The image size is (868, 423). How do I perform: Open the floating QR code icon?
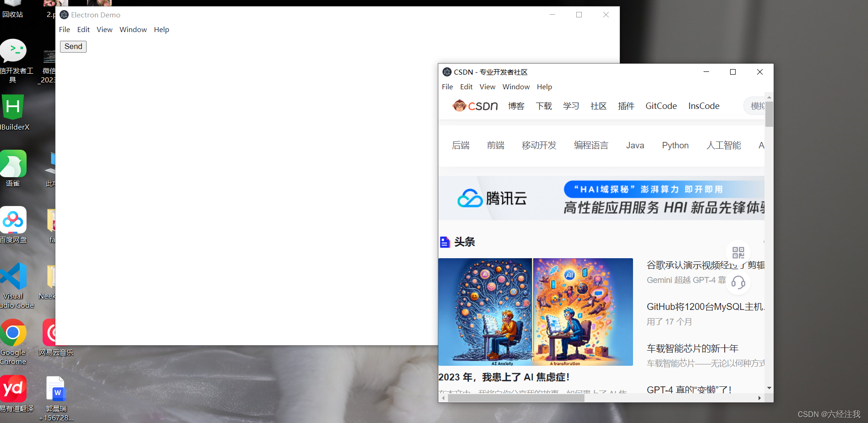[x=738, y=252]
